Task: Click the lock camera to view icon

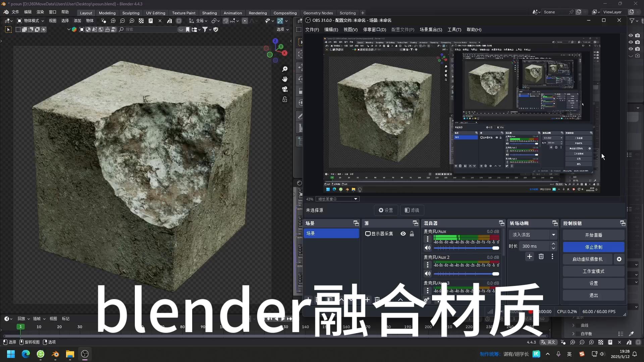Action: 285,100
